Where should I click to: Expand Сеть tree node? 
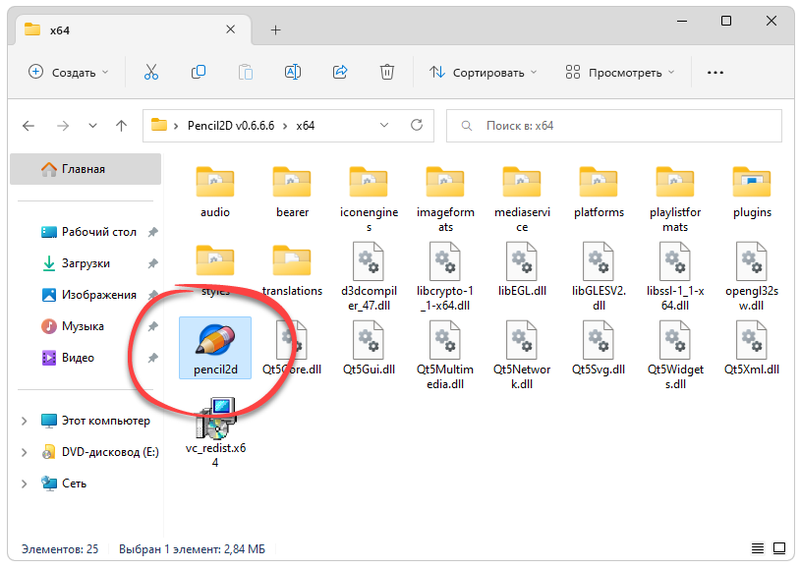pos(24,484)
